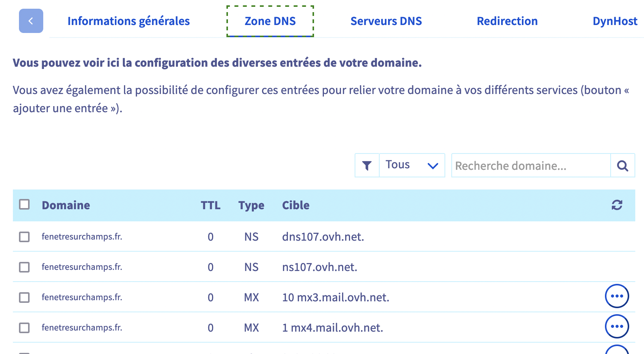Open the DynHost tab
The width and height of the screenshot is (644, 354).
(x=615, y=21)
